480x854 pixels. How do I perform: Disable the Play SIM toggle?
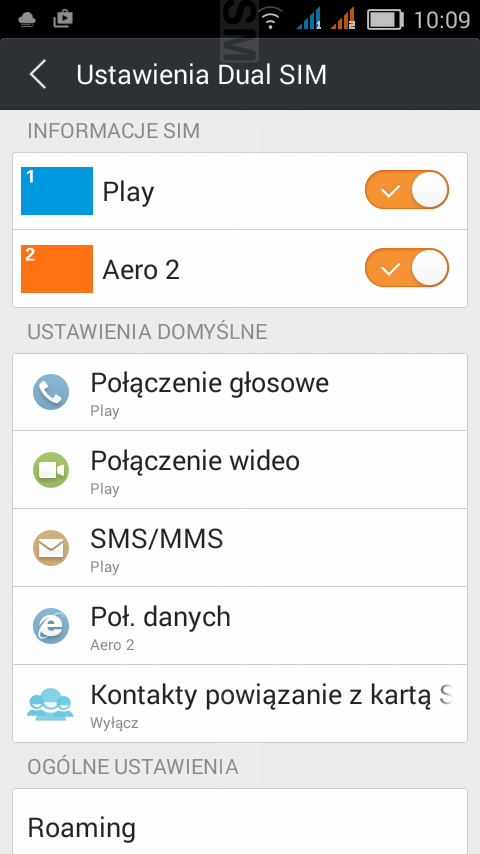point(406,190)
